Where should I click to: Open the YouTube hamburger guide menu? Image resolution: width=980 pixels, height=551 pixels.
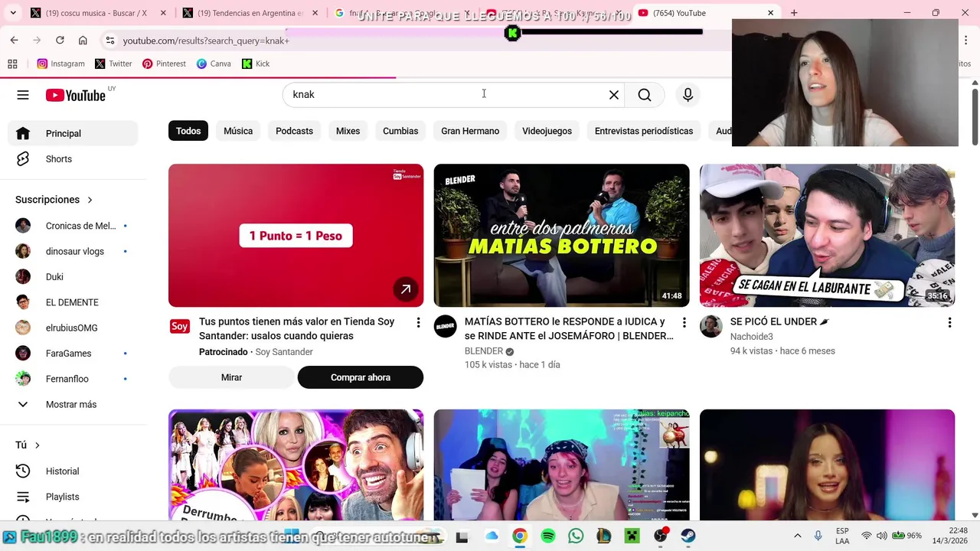pos(23,95)
